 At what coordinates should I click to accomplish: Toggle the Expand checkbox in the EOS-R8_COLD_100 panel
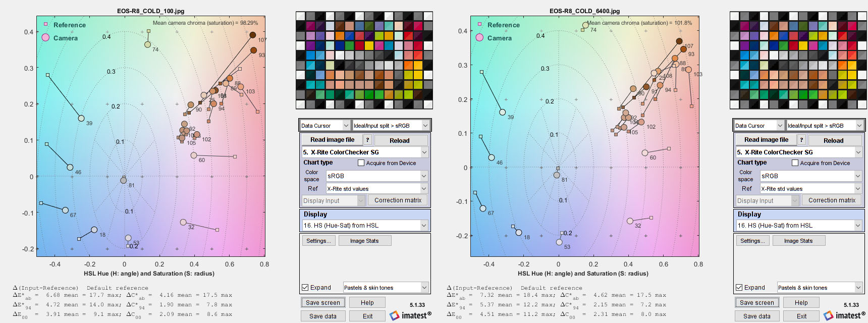305,288
